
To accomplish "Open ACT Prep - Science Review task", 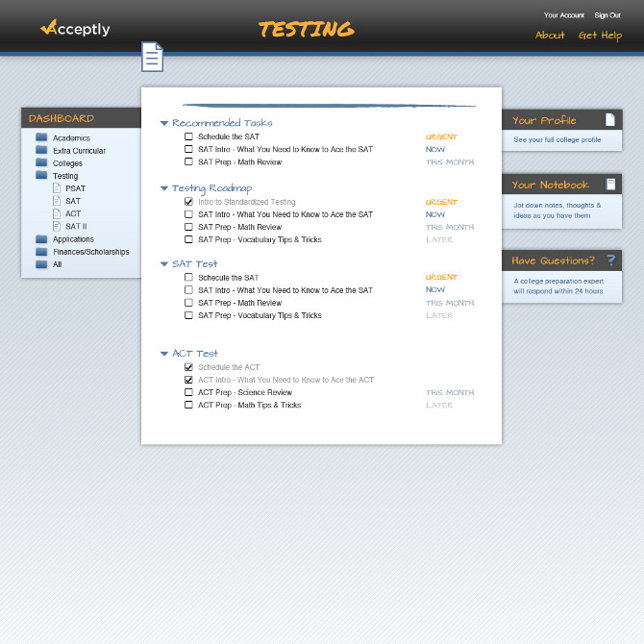I will coord(245,393).
